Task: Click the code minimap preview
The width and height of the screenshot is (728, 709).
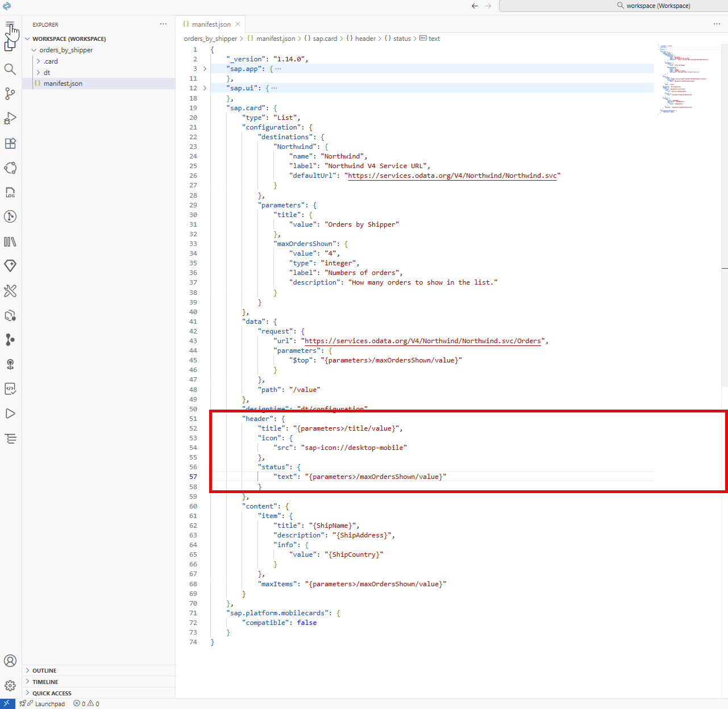Action: pos(685,80)
